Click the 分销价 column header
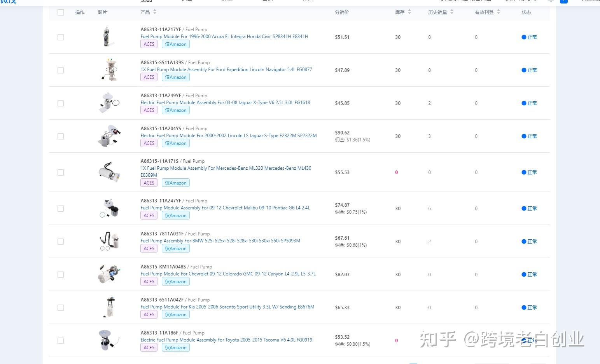 [x=342, y=12]
